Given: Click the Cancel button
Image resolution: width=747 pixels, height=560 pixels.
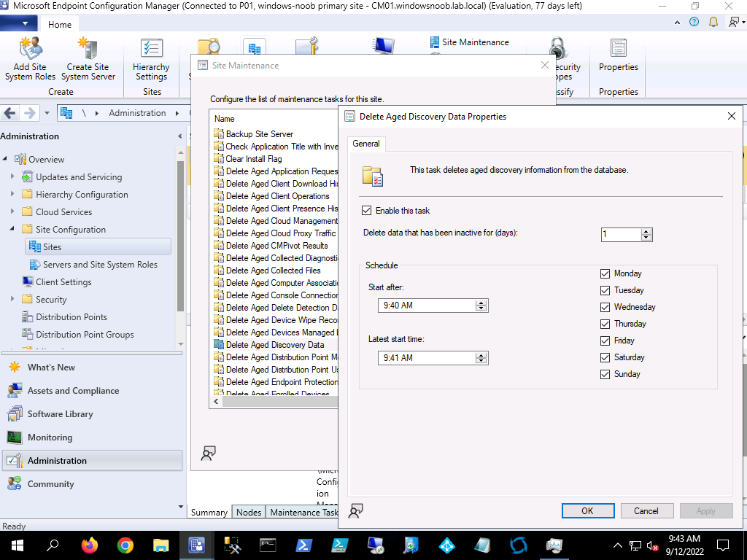Looking at the screenshot, I should click(x=646, y=511).
